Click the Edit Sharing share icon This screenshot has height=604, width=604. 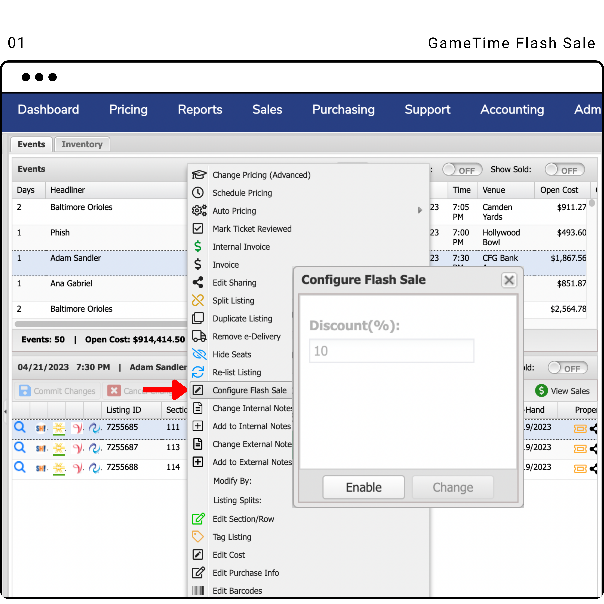(x=198, y=282)
